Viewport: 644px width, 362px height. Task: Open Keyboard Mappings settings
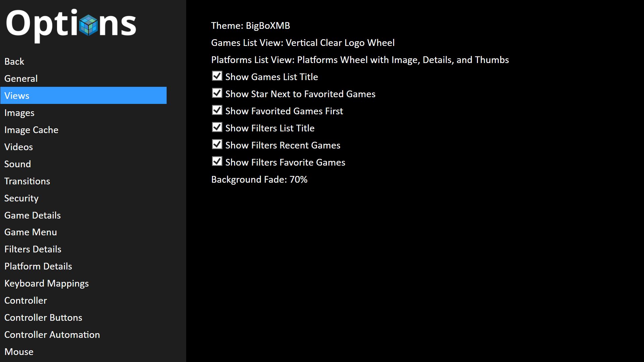click(x=46, y=283)
